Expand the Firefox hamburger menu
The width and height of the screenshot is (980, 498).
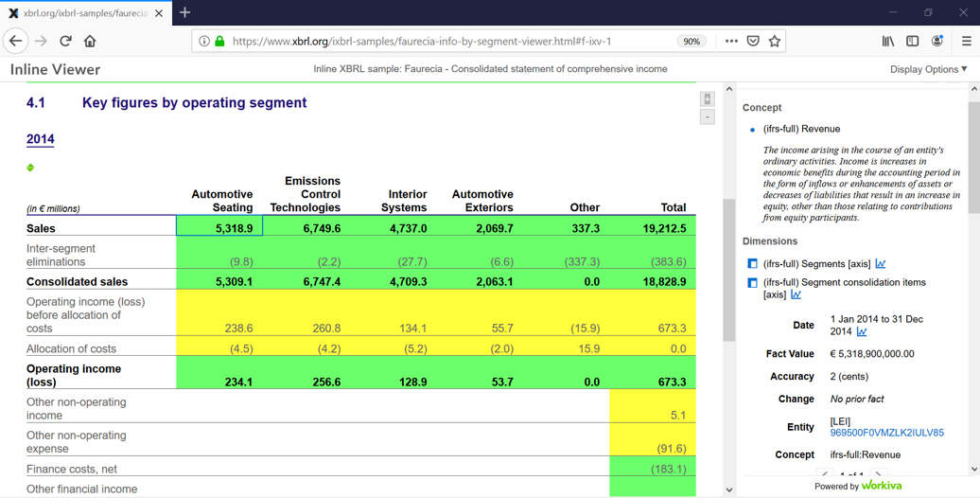click(966, 42)
